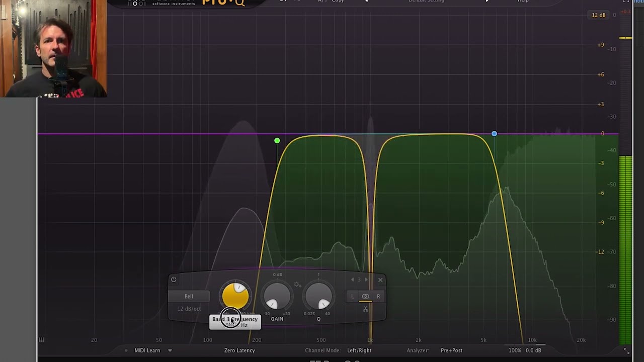Open the MIDI Learn dropdown arrow
644x362 pixels.
click(170, 350)
